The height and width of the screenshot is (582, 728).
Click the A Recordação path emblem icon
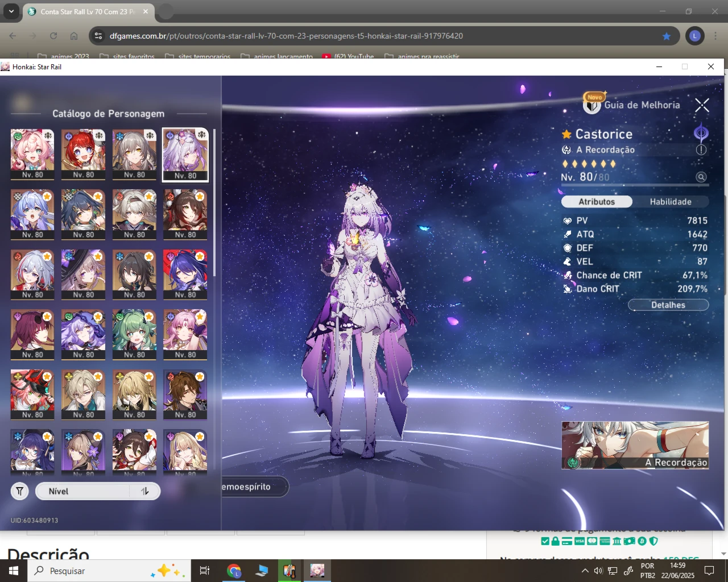[x=566, y=150]
